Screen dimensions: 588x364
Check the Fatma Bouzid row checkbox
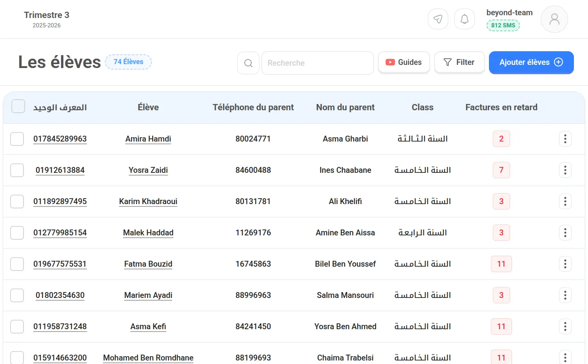click(17, 264)
